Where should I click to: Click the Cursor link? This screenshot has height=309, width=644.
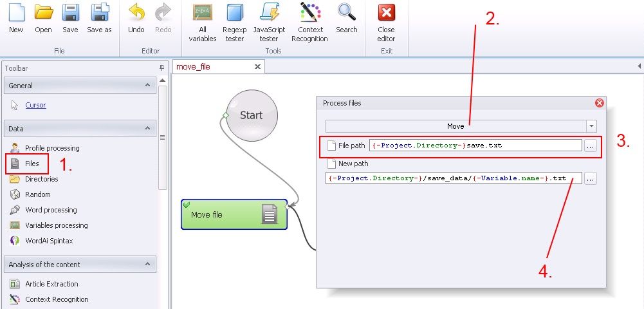[35, 105]
